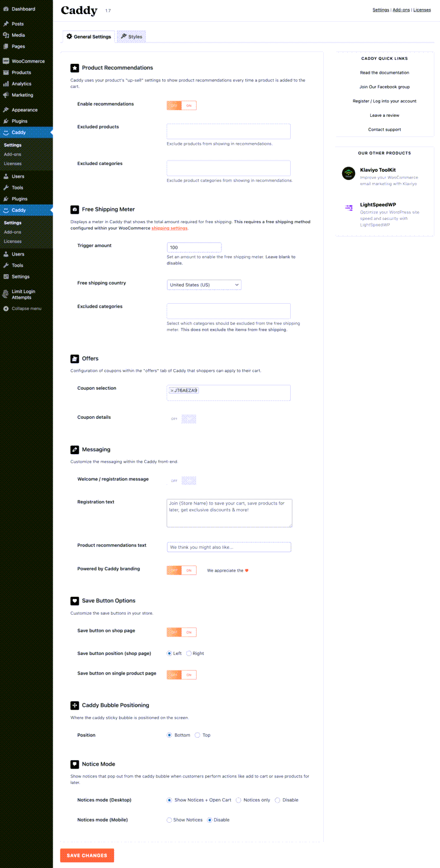Switch to the Styles tab
The image size is (440, 868).
131,36
